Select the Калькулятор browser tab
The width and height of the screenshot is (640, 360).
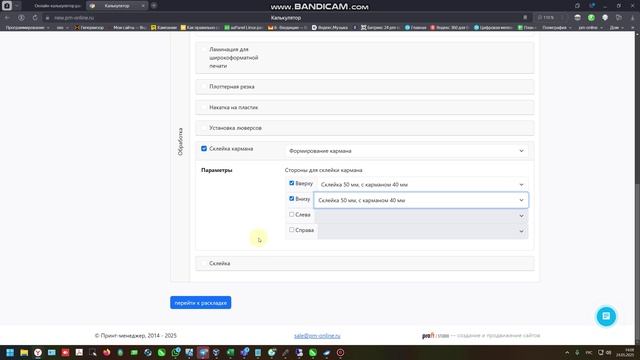point(117,6)
